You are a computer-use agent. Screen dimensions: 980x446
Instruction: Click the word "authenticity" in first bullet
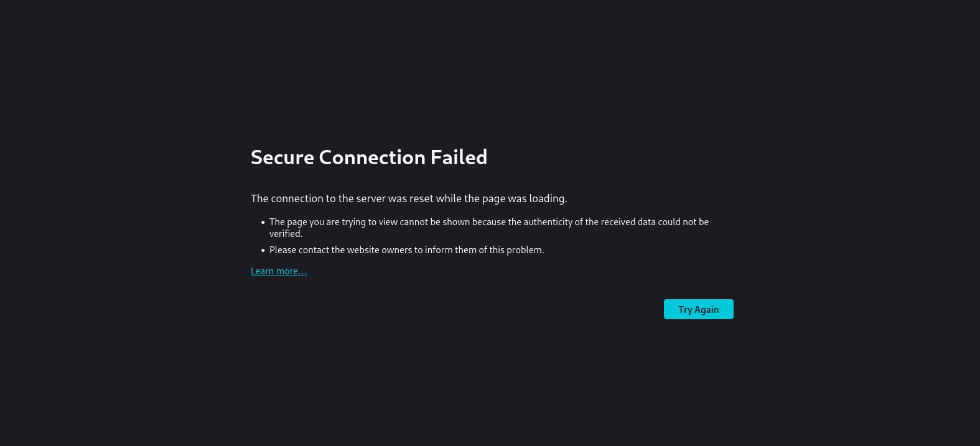[x=548, y=222]
